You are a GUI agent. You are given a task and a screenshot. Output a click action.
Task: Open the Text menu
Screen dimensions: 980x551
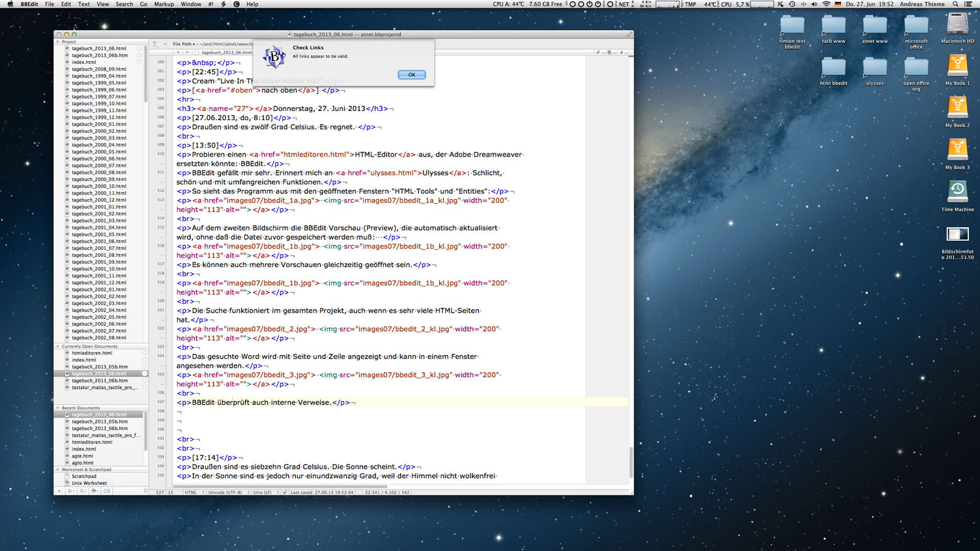coord(84,4)
